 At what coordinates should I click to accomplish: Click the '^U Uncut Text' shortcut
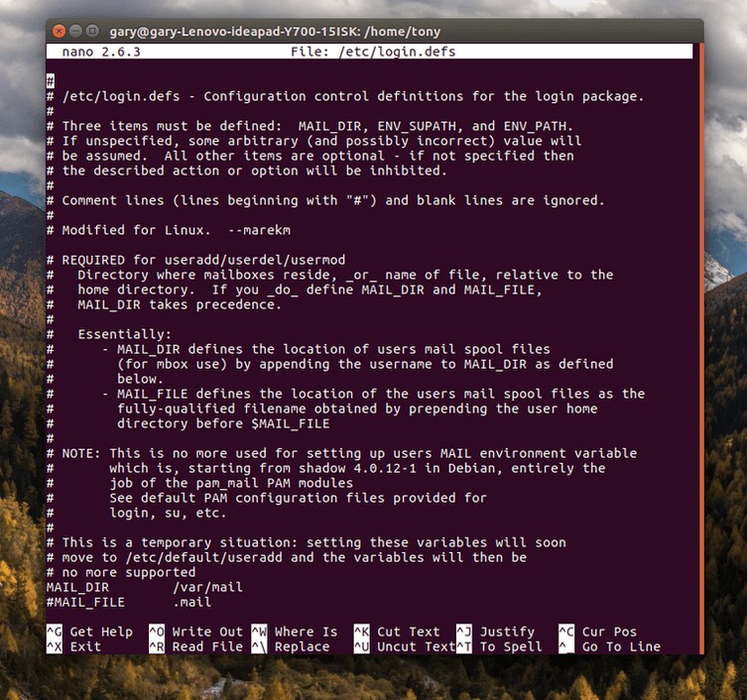click(x=405, y=646)
